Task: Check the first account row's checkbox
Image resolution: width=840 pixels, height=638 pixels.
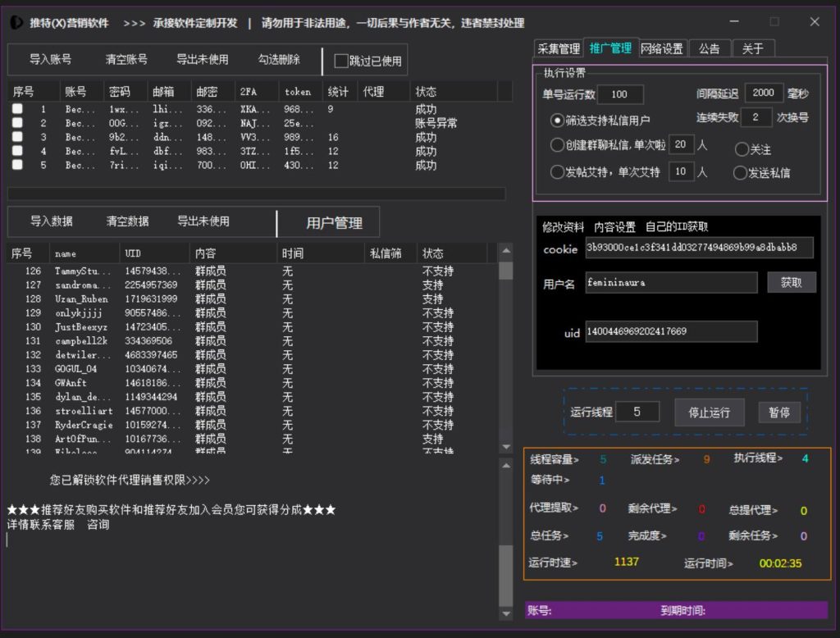Action: click(17, 107)
